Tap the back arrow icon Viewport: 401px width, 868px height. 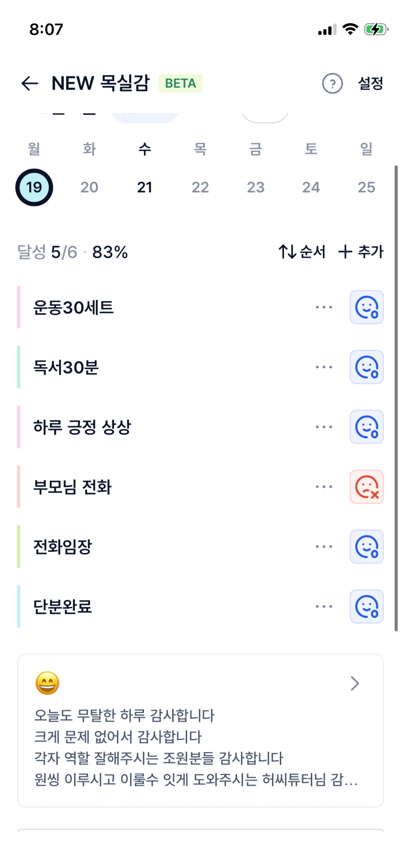click(30, 83)
